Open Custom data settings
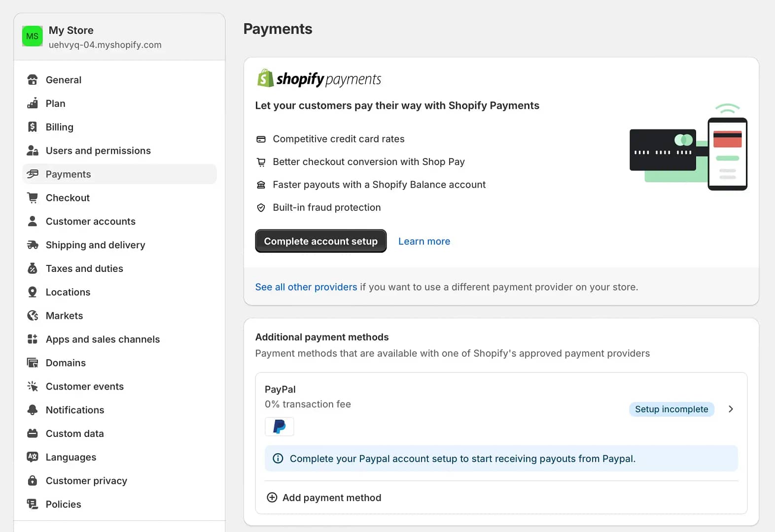 (120, 433)
